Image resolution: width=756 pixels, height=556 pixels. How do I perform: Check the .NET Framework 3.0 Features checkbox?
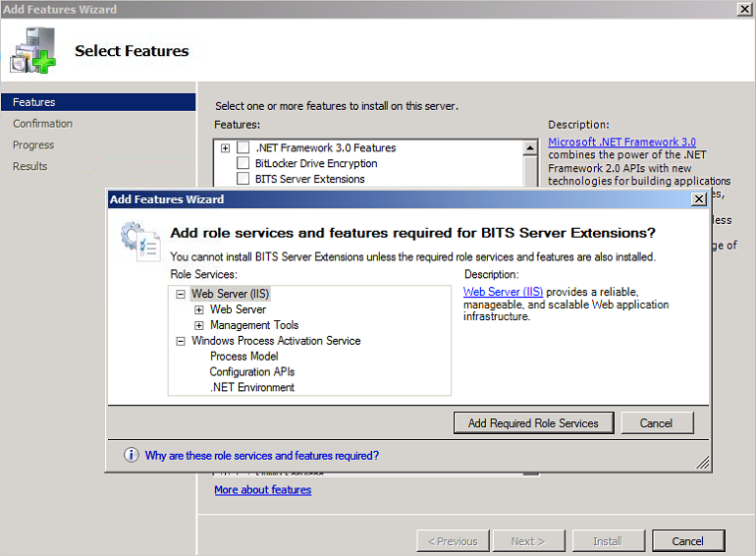(x=243, y=147)
